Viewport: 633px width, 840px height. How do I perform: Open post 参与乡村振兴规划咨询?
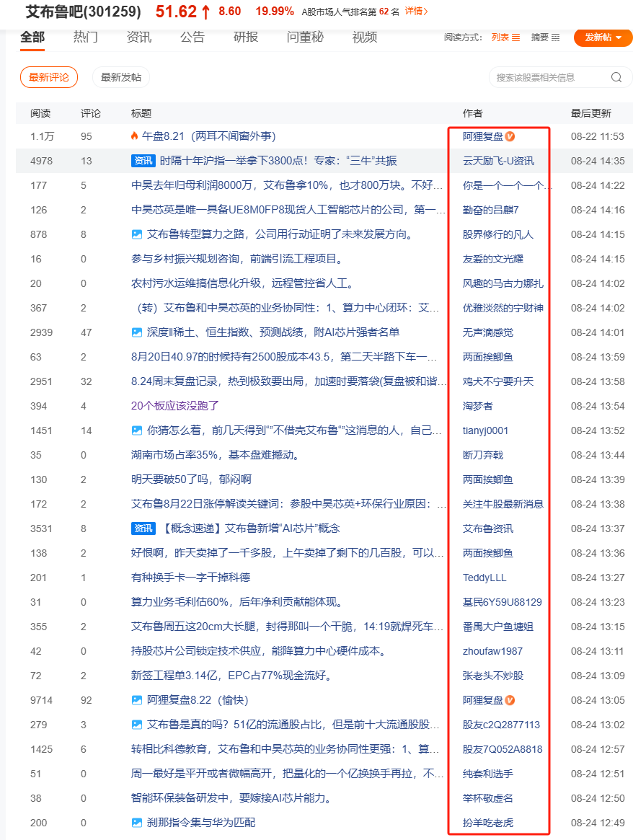[x=236, y=259]
